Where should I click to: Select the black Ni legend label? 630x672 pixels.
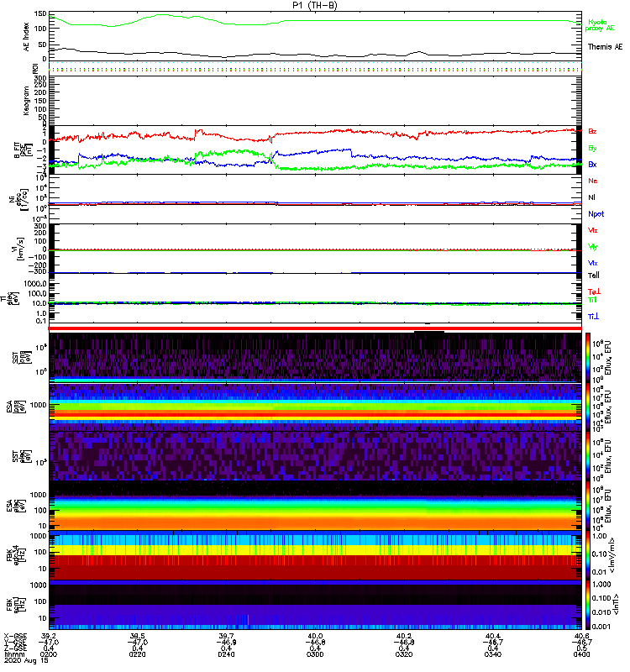(x=591, y=197)
